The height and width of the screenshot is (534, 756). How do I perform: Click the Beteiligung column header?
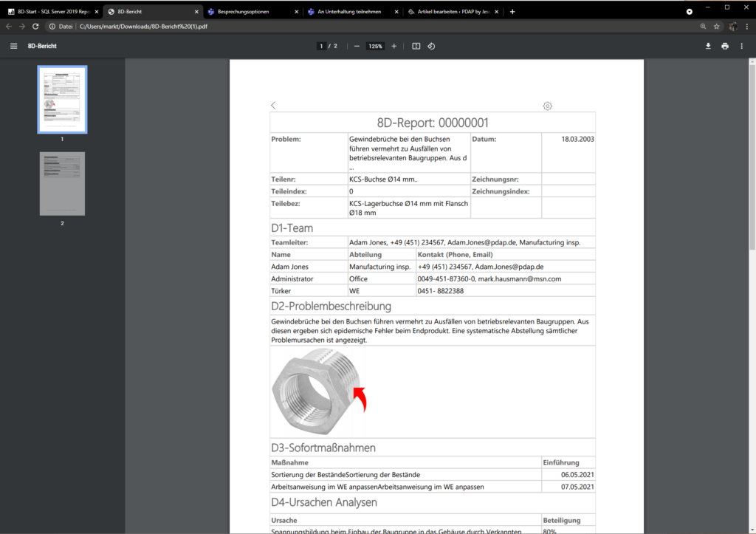pos(562,520)
